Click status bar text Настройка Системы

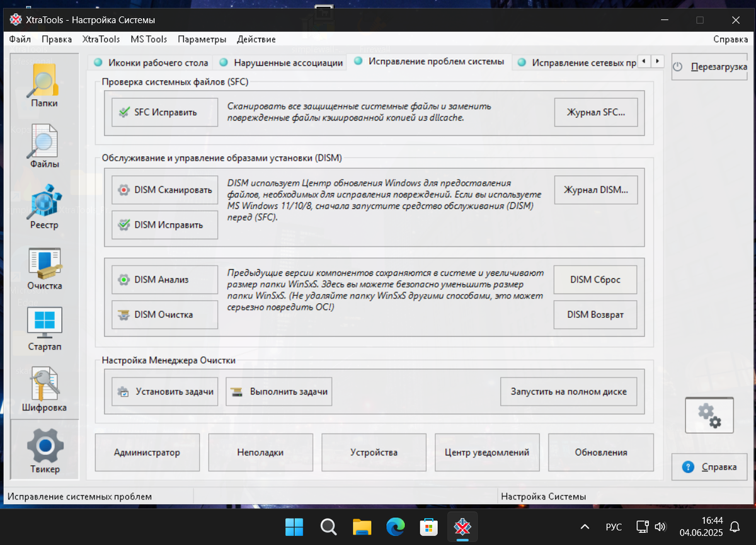point(543,496)
